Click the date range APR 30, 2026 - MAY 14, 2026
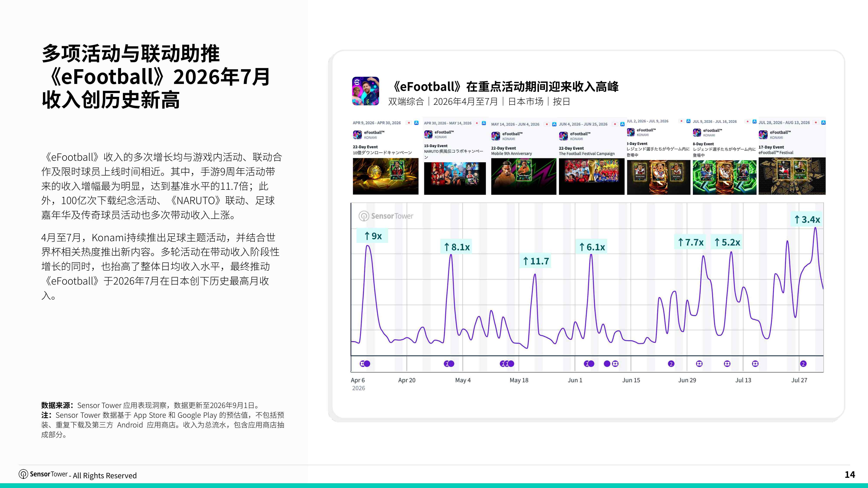The height and width of the screenshot is (488, 868). pyautogui.click(x=448, y=123)
